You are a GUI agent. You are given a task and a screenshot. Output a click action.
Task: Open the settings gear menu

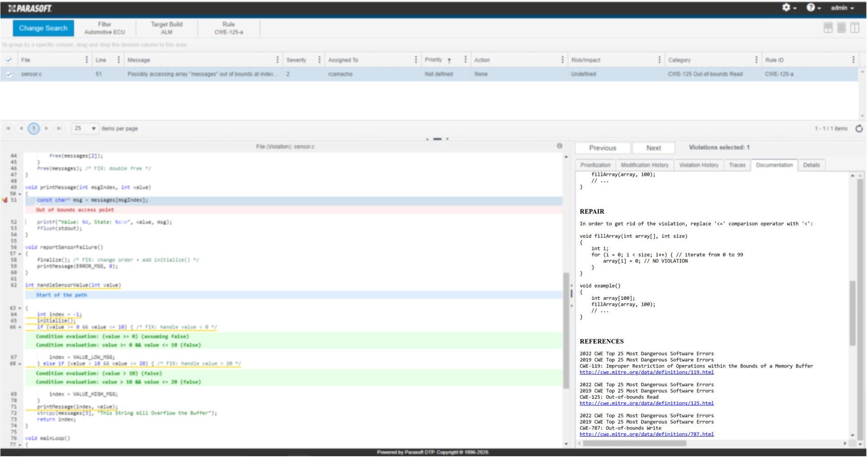coord(787,8)
